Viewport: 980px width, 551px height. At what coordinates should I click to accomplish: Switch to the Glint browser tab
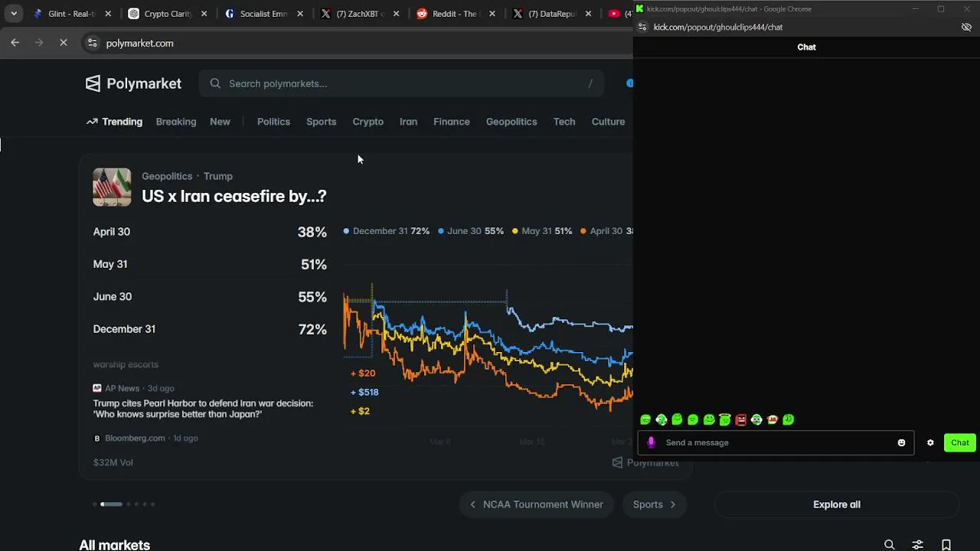click(x=70, y=14)
